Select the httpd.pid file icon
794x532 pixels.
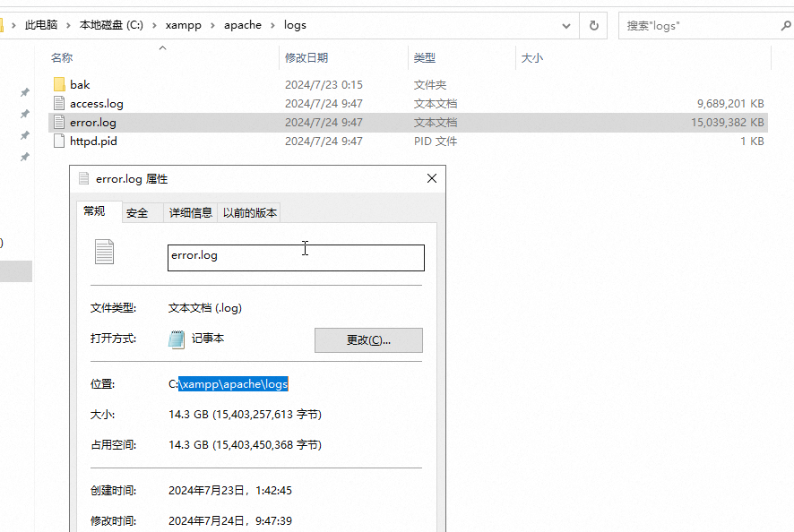(x=59, y=141)
